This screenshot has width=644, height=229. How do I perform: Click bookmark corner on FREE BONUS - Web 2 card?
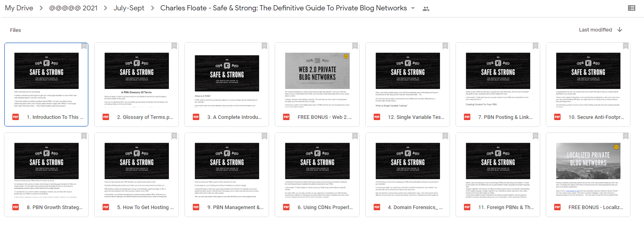pyautogui.click(x=355, y=46)
